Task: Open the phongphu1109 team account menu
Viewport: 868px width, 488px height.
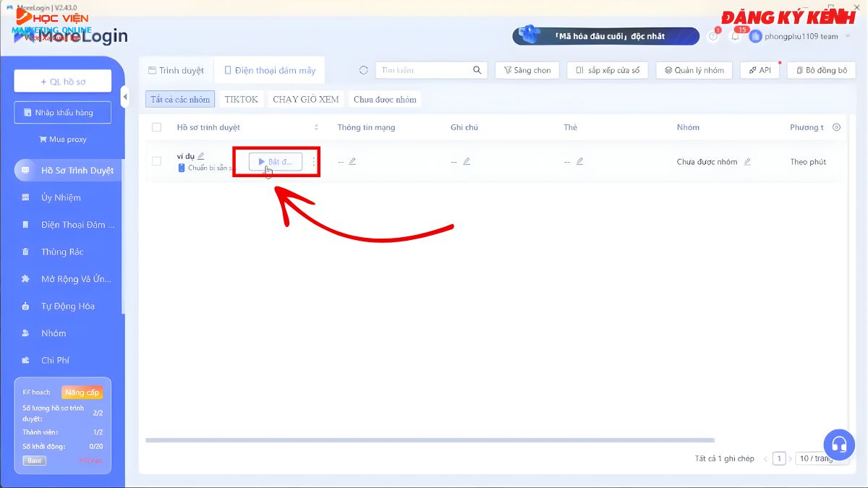Action: tap(794, 36)
